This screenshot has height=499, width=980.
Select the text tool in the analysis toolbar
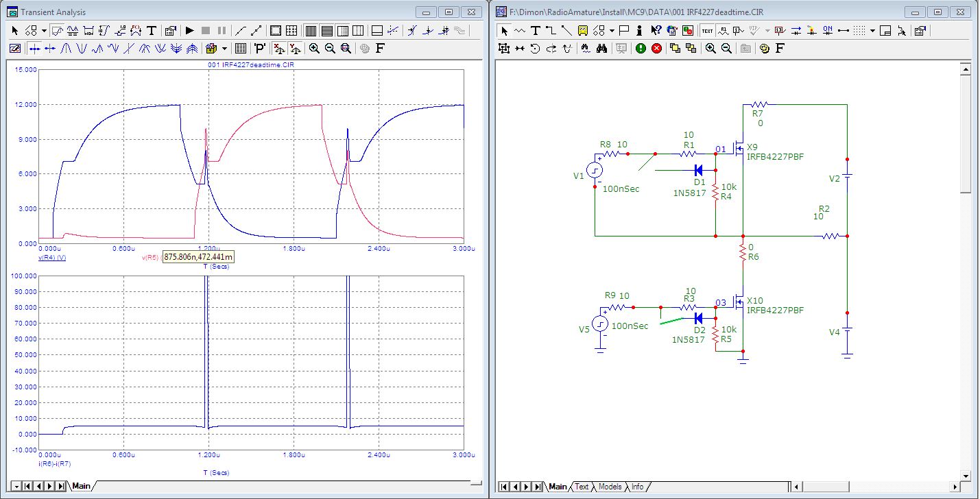point(152,30)
